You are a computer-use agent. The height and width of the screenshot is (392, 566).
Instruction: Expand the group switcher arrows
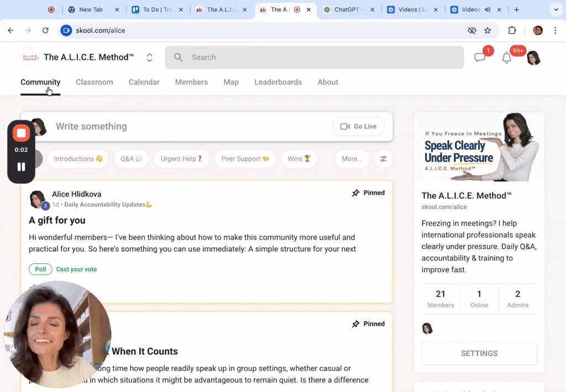[x=149, y=57]
